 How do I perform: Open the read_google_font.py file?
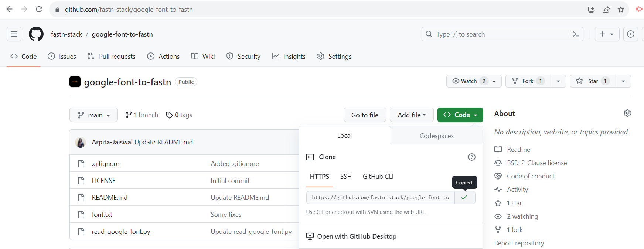coord(121,232)
